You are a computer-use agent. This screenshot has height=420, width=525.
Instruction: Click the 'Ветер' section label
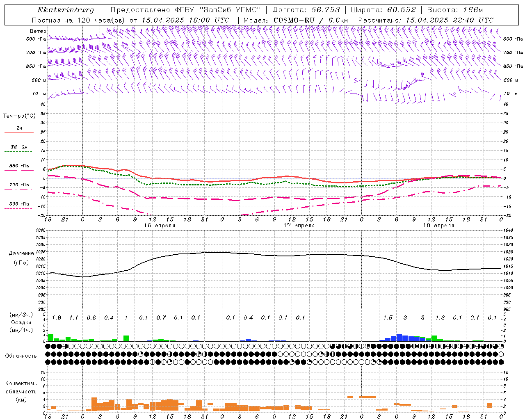[x=38, y=31]
